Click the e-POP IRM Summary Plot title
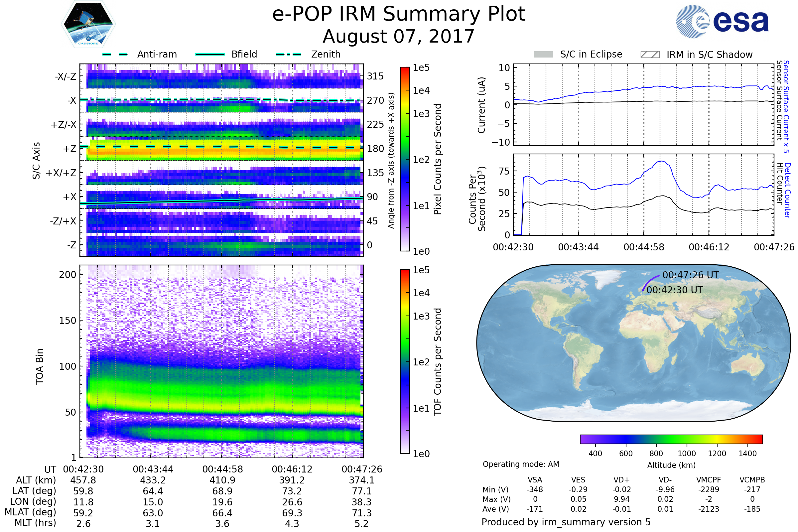The width and height of the screenshot is (798, 532). tap(399, 14)
